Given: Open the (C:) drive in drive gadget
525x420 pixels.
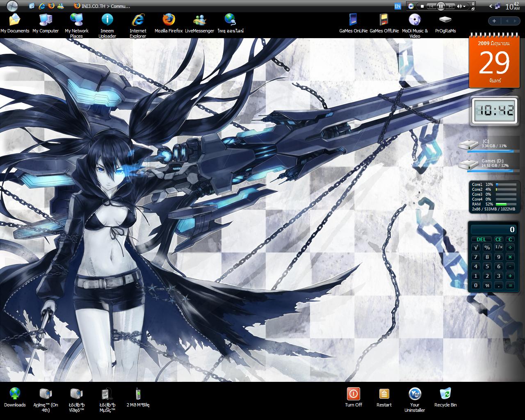Looking at the screenshot, I should pos(488,144).
